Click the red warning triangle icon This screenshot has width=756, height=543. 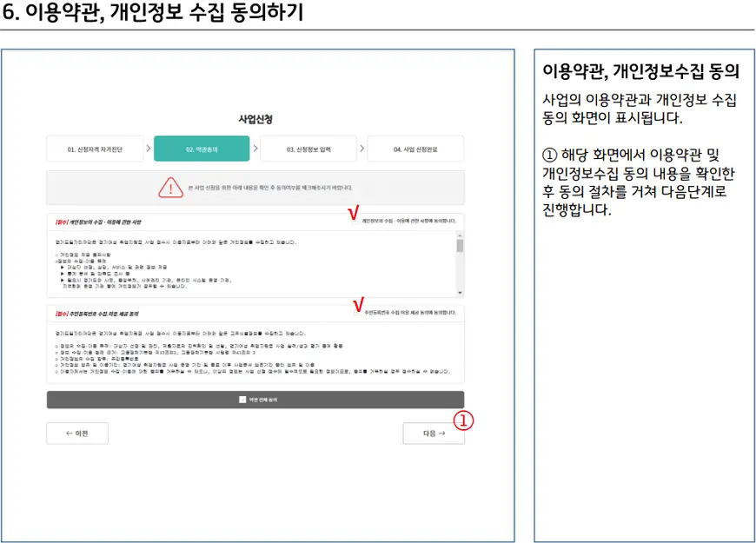[x=170, y=188]
